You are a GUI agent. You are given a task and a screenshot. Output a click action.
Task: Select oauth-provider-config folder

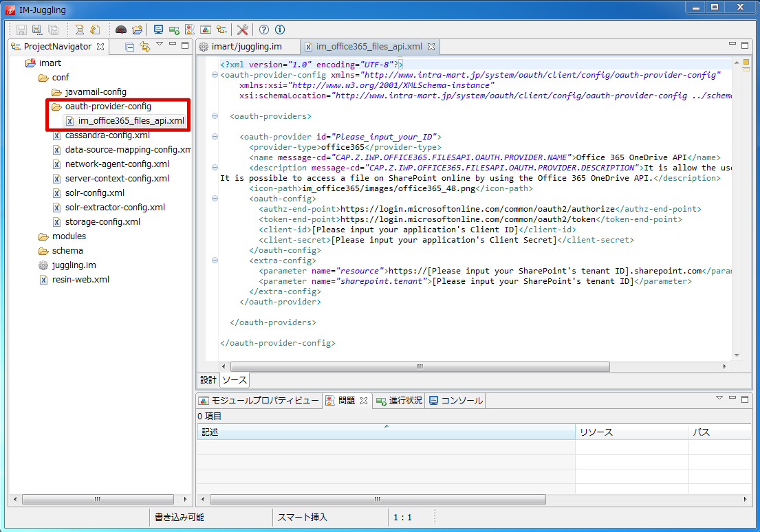102,107
